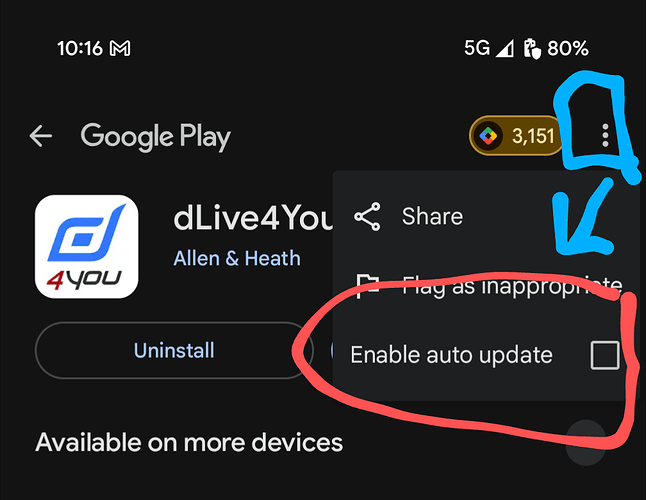Tap the dLive4You app icon
Image resolution: width=646 pixels, height=500 pixels.
(x=87, y=247)
